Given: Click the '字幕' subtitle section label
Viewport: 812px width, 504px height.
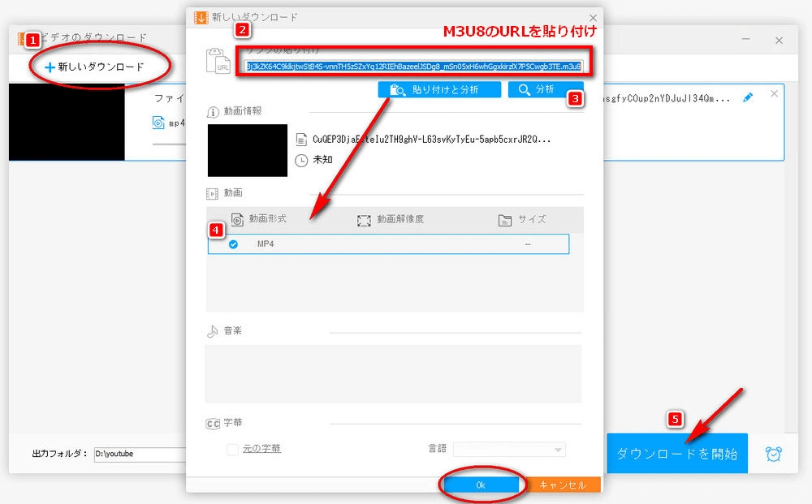Looking at the screenshot, I should click(232, 423).
